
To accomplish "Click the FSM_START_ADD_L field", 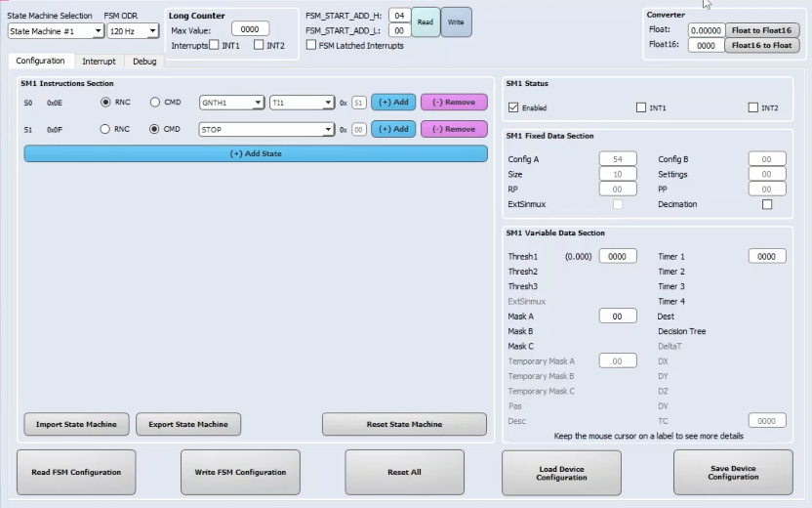I will click(x=399, y=30).
